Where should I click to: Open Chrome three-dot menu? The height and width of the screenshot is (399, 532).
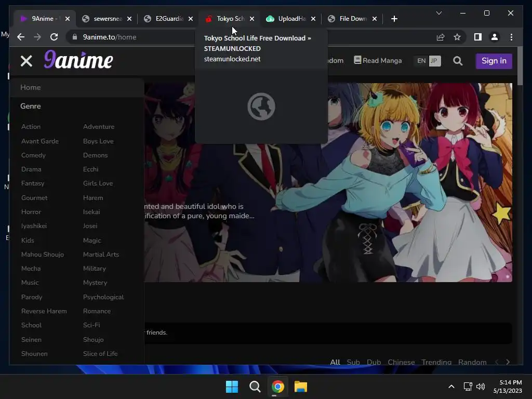click(x=511, y=37)
